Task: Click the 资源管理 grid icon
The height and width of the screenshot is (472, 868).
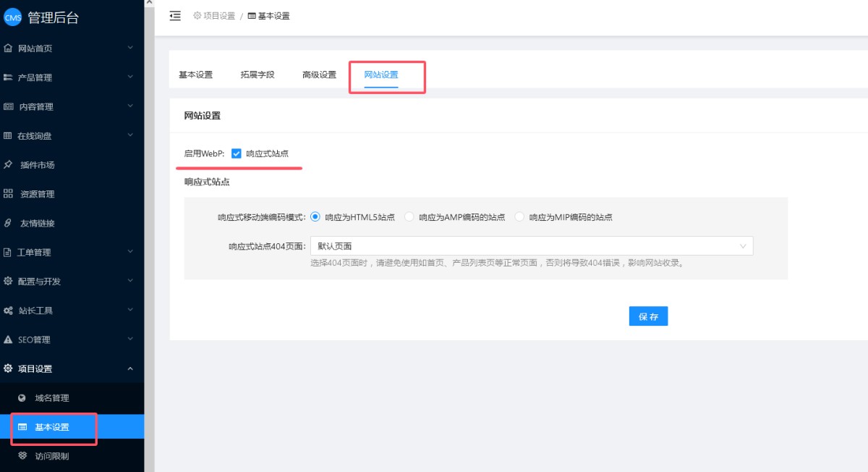Action: coord(8,194)
